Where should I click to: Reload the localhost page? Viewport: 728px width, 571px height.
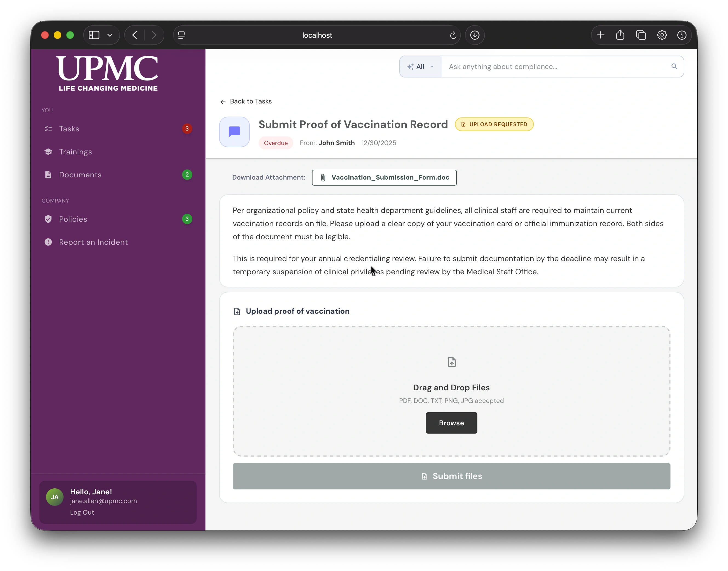tap(453, 35)
